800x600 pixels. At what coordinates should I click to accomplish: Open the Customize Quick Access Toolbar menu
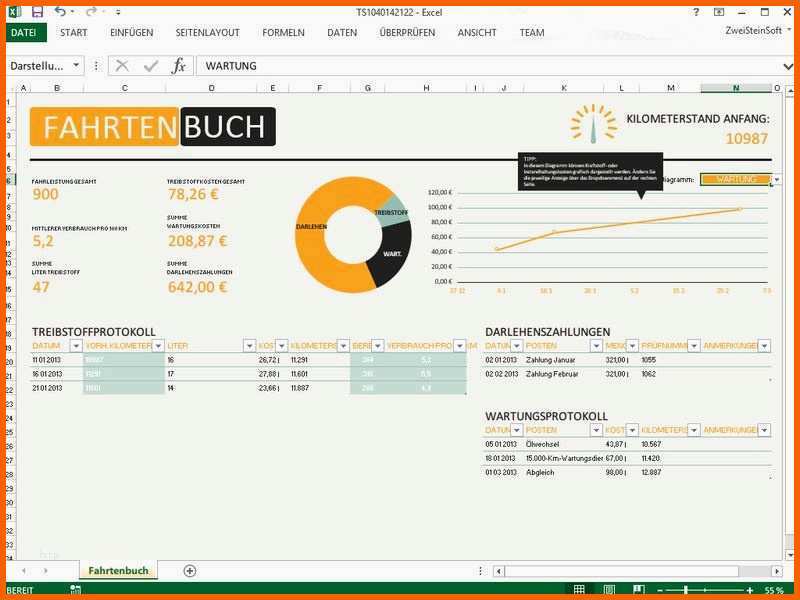pos(118,12)
